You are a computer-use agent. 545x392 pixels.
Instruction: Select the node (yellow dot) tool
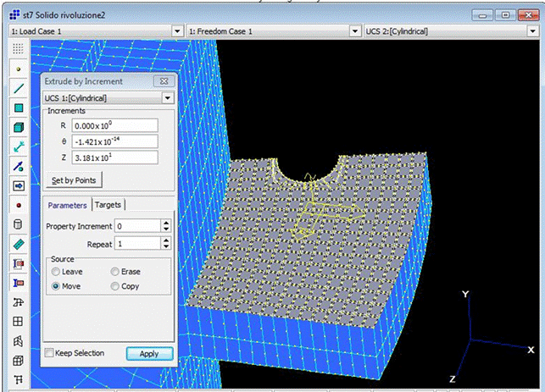pyautogui.click(x=18, y=69)
